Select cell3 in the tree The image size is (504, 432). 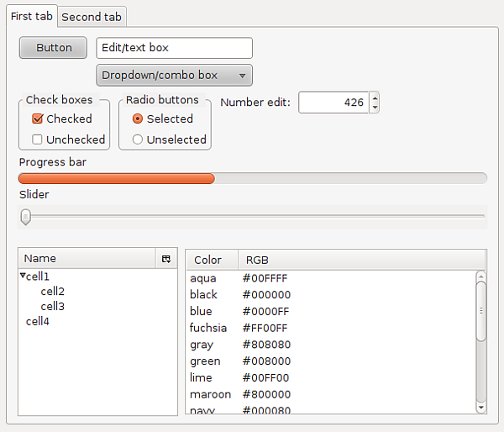(x=53, y=307)
